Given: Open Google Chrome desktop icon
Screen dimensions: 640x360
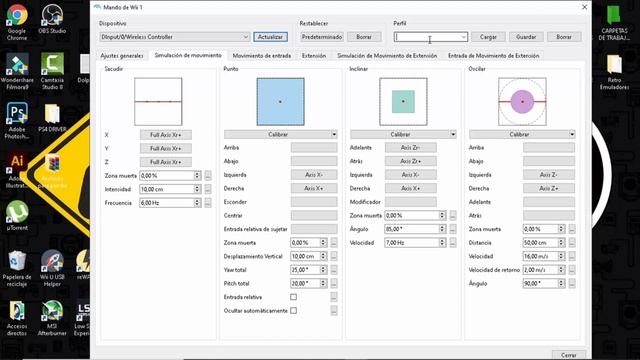Looking at the screenshot, I should coord(17,22).
